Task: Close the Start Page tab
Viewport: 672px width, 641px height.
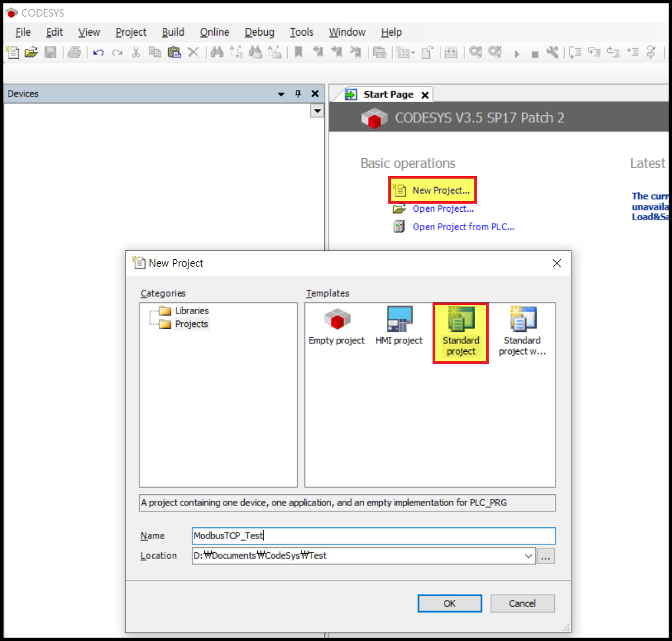Action: pyautogui.click(x=425, y=95)
